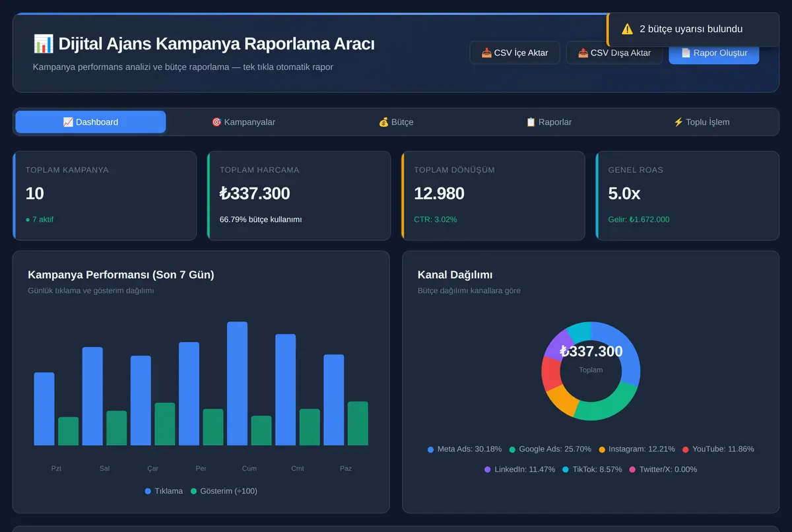Click the Google Ads legend dot
792x532 pixels.
tap(512, 449)
